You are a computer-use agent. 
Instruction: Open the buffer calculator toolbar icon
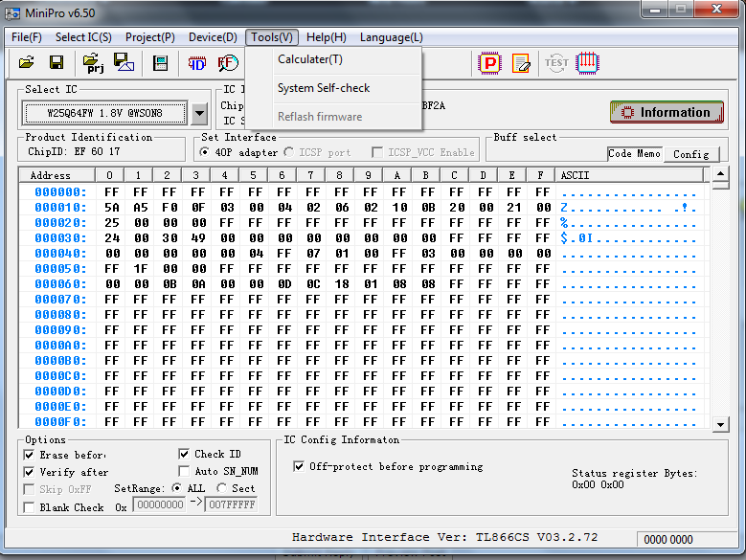pyautogui.click(x=160, y=63)
